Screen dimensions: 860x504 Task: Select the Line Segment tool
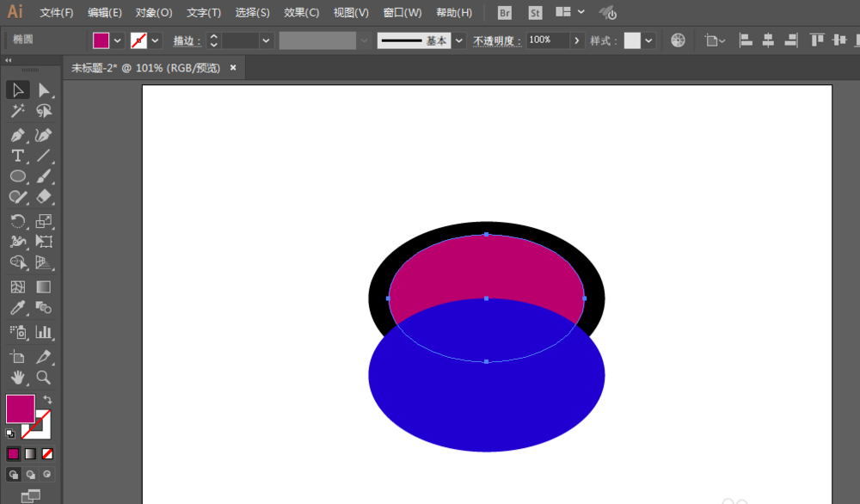click(x=43, y=156)
